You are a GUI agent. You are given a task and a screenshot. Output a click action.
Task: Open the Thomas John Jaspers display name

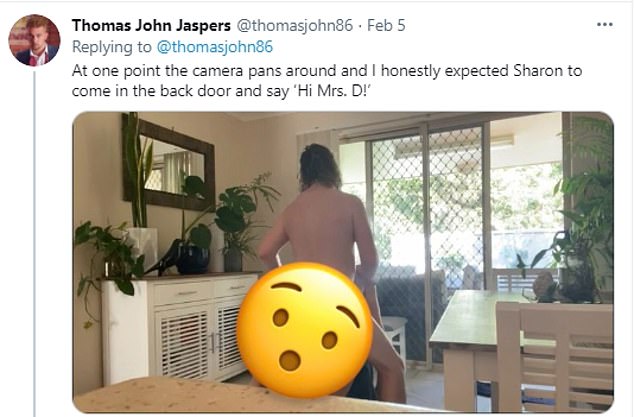pyautogui.click(x=151, y=25)
